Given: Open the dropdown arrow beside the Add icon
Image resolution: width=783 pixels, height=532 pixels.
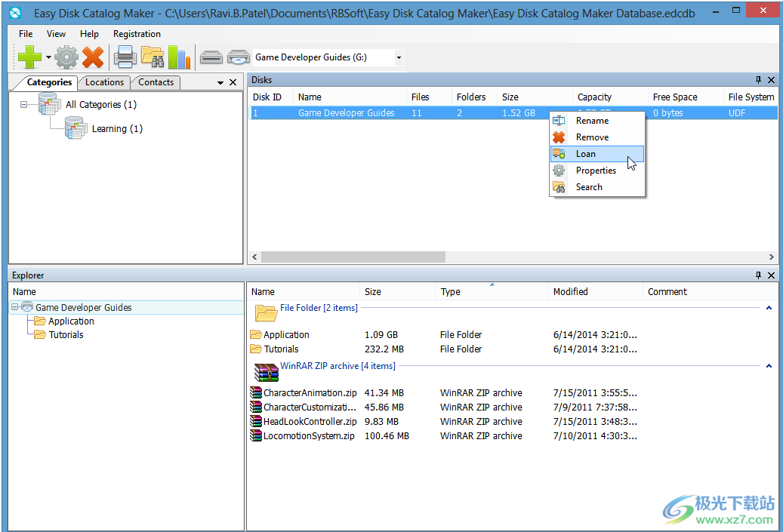Looking at the screenshot, I should 48,57.
